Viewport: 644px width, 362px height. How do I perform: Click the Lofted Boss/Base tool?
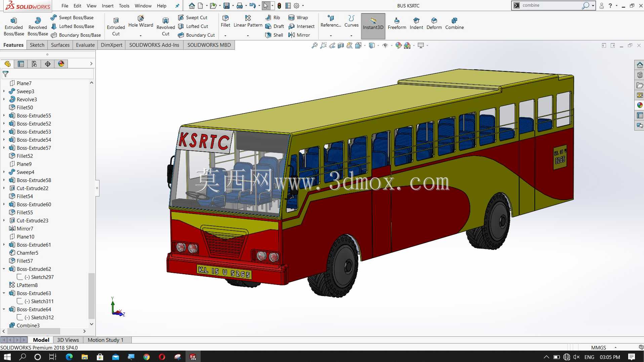pyautogui.click(x=73, y=26)
